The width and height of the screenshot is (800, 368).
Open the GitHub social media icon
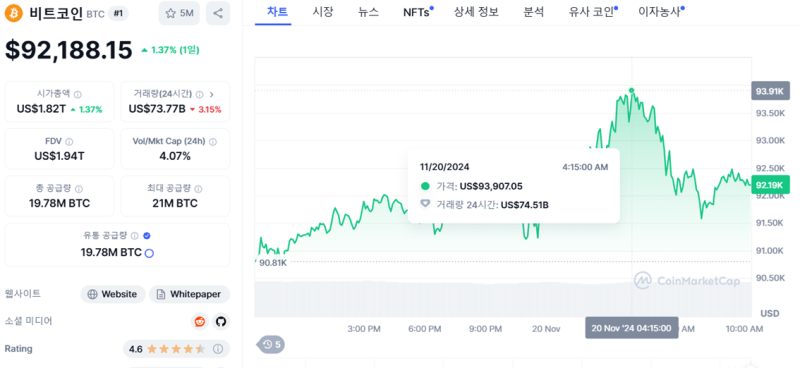(x=221, y=322)
